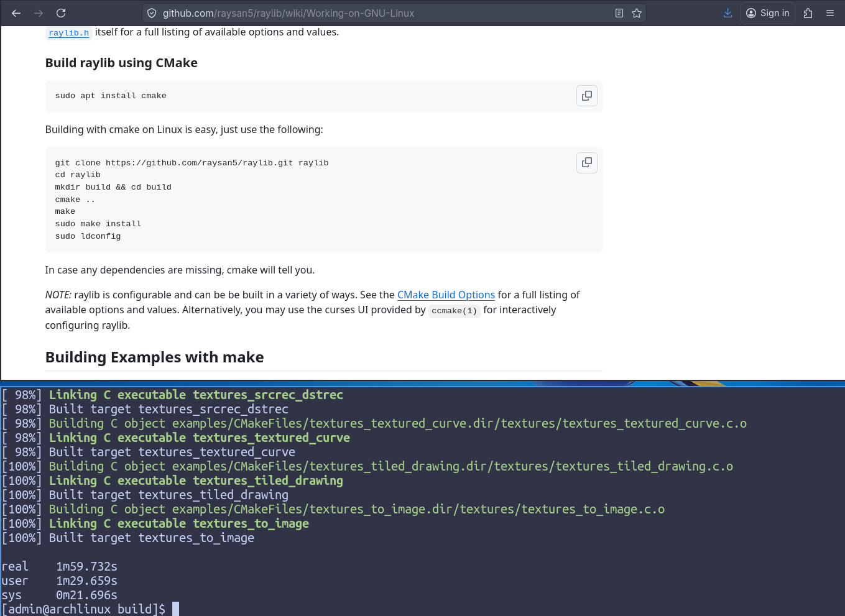The image size is (845, 616).
Task: Click the Building C object textures_to_image.c.o line
Action: point(333,509)
